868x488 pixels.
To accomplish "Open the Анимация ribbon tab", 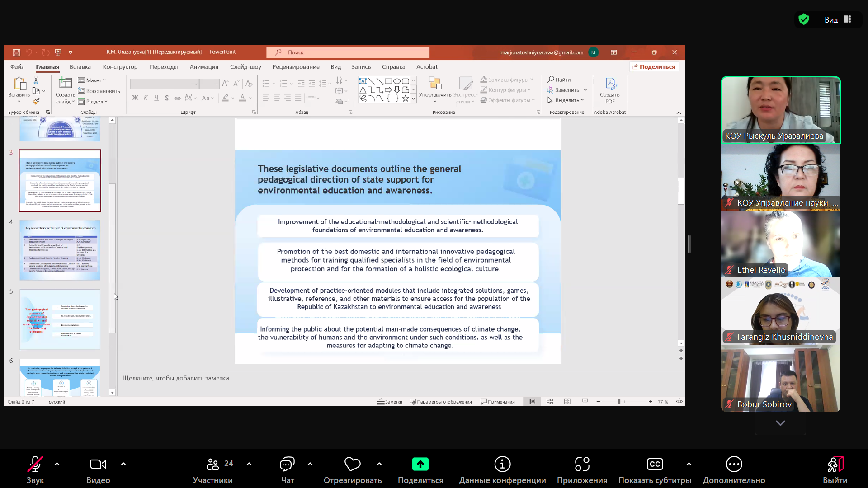I will point(204,67).
